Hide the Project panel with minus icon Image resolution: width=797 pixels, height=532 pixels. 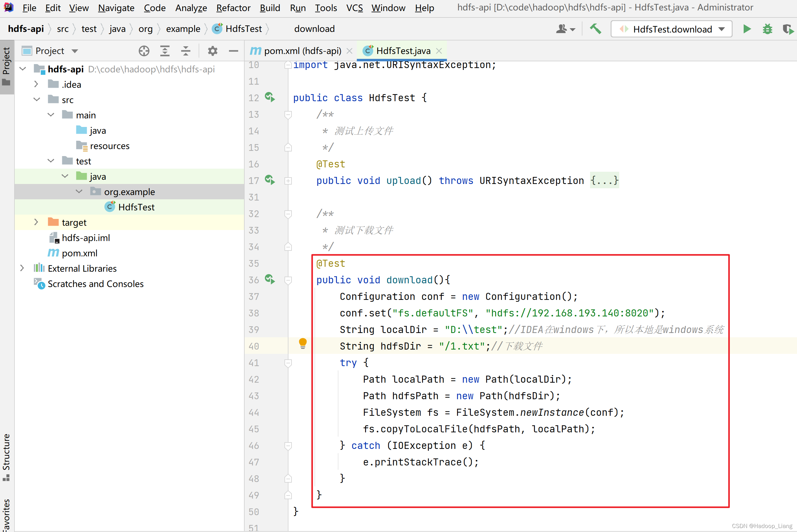233,51
